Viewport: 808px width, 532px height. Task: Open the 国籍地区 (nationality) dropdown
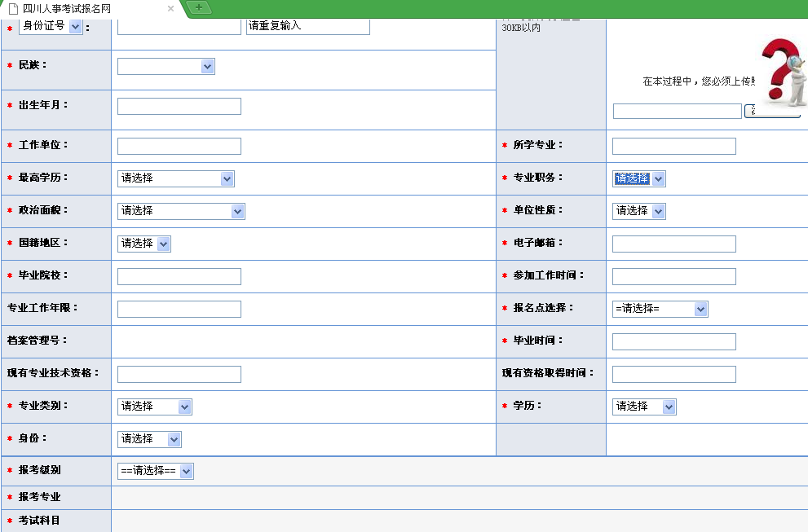(x=144, y=244)
